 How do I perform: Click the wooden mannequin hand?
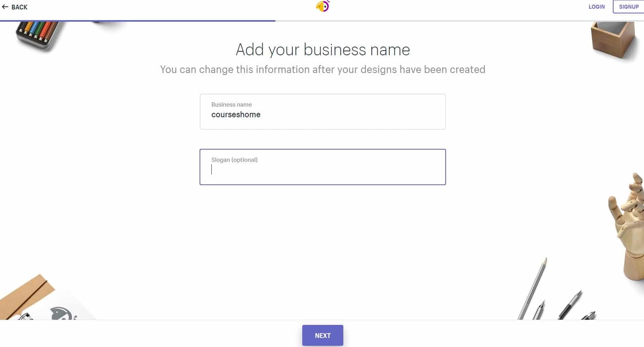[x=629, y=226]
